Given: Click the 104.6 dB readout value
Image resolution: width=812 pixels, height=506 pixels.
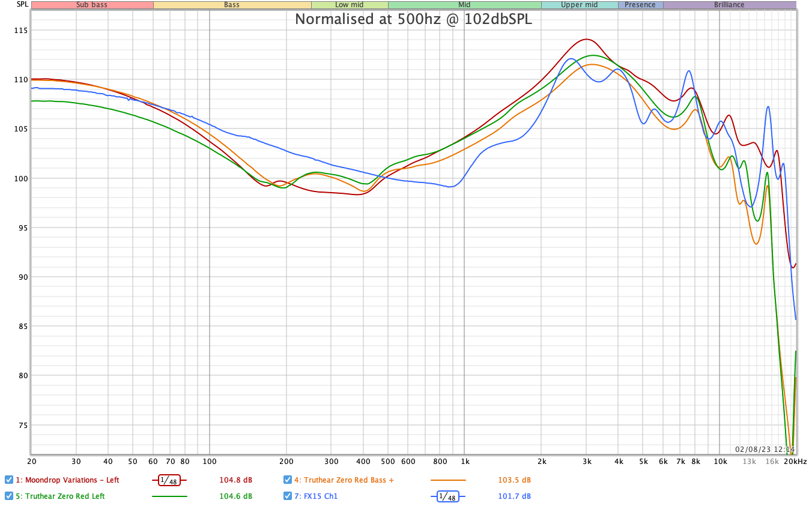Looking at the screenshot, I should point(235,496).
